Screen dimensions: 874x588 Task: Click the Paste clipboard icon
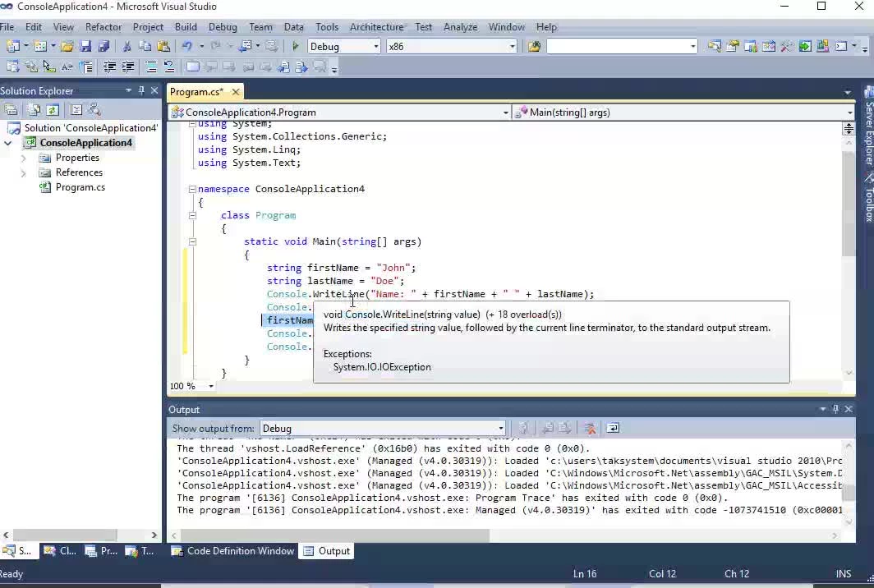[163, 46]
